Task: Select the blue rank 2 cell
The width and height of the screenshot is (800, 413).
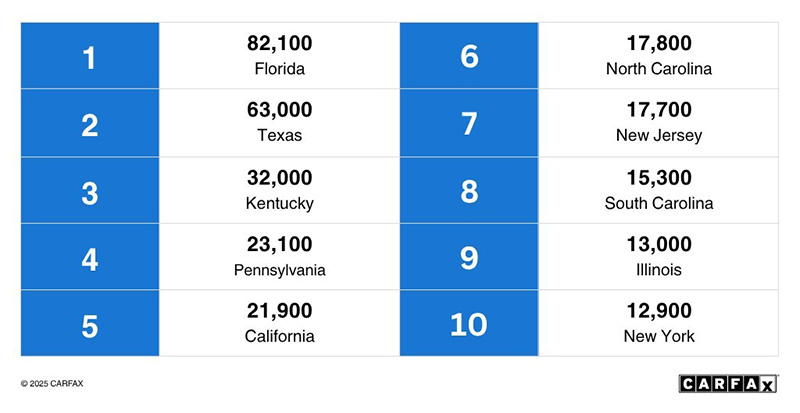Action: [90, 123]
